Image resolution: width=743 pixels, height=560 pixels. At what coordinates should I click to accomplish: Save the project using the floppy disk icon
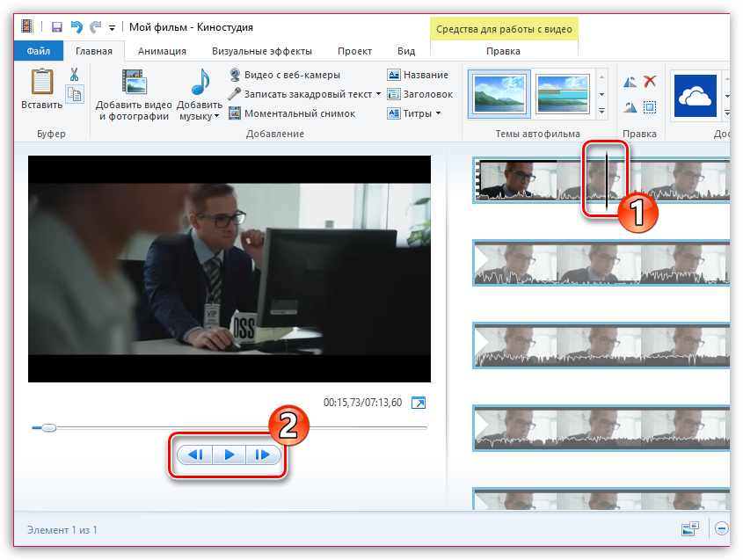point(57,27)
